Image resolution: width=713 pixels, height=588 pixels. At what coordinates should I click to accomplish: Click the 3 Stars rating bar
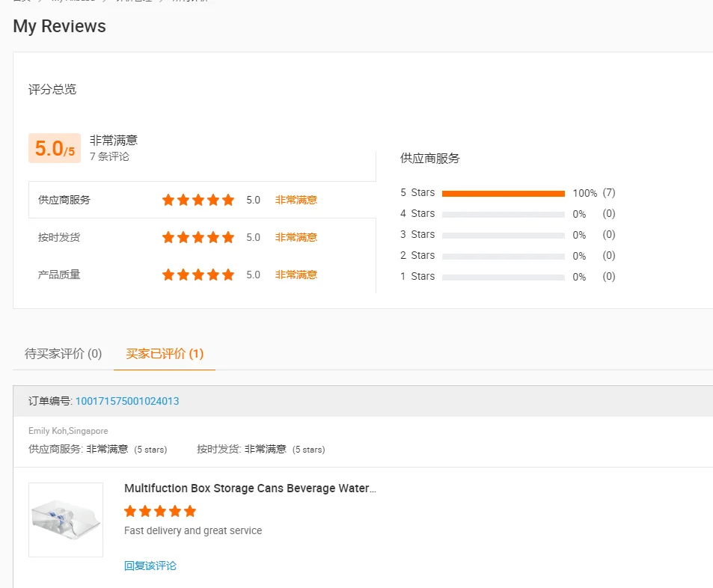pos(503,235)
